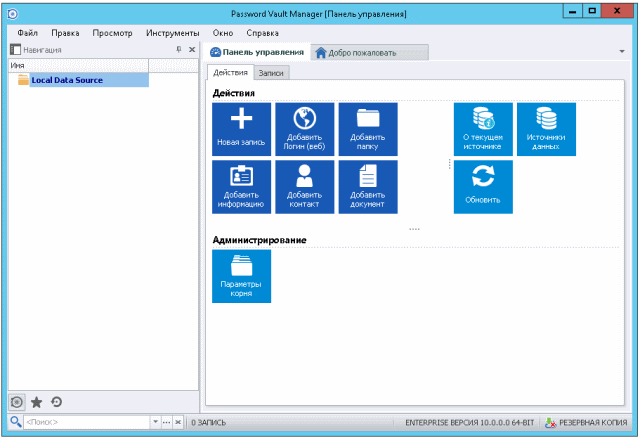Screen dimensions: 640x438
Task: Toggle pin on the Навигация panel
Action: coord(178,49)
